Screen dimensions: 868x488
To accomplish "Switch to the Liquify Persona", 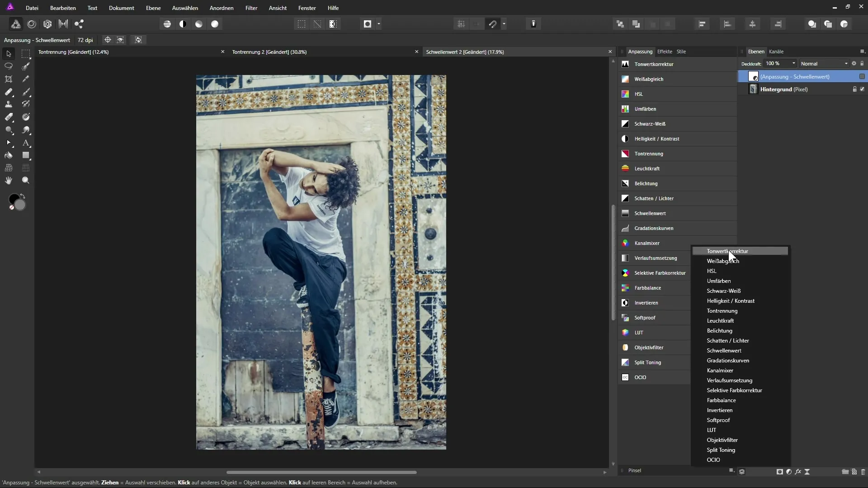I will [x=32, y=24].
